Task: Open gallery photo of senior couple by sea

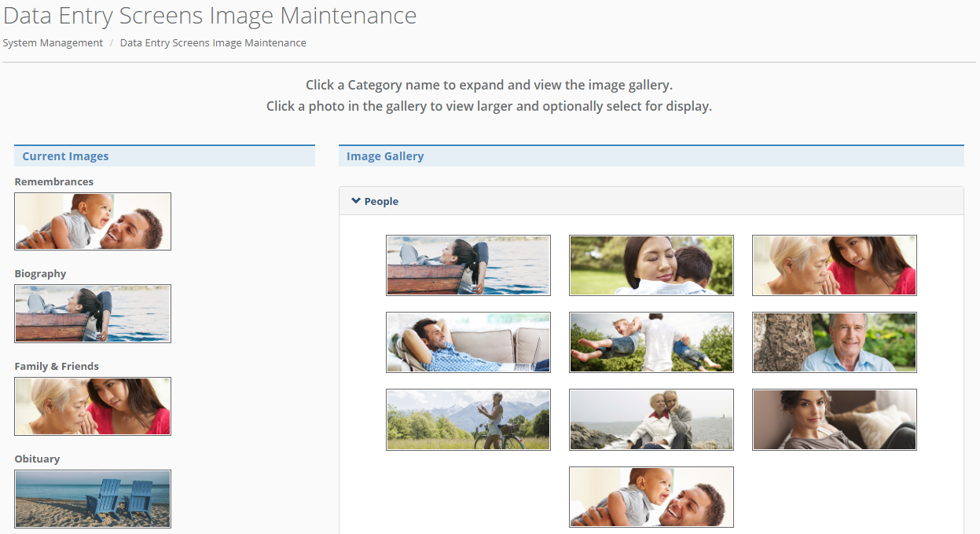Action: click(651, 419)
